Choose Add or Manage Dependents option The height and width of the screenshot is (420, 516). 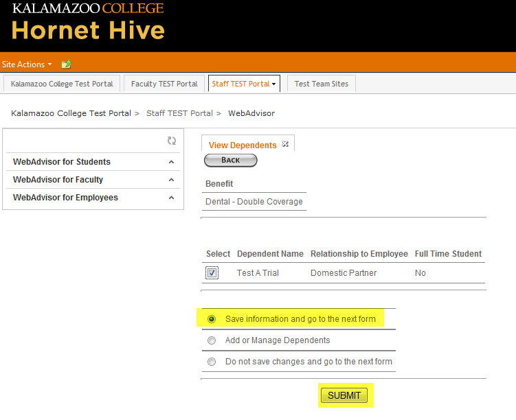212,340
